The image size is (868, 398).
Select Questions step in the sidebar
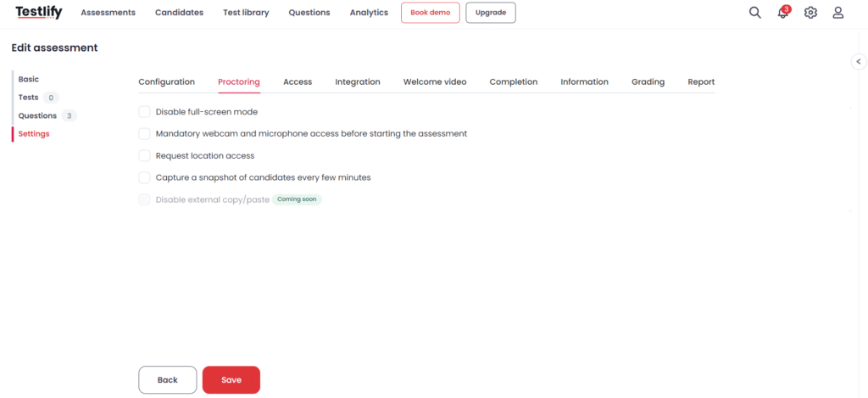coord(37,116)
